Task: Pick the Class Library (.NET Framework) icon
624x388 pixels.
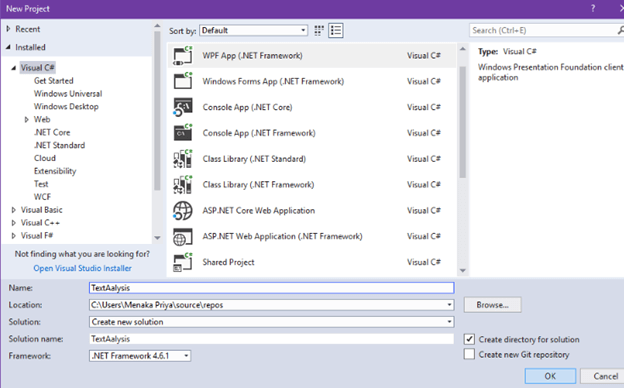Action: pos(183,185)
